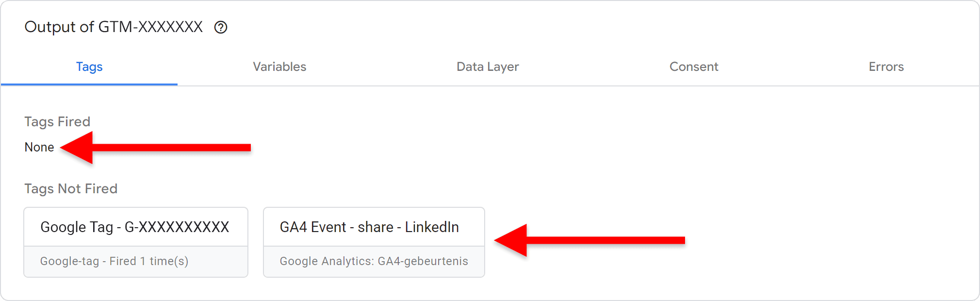The height and width of the screenshot is (301, 980).
Task: Switch to the Tags tab
Action: pos(89,67)
